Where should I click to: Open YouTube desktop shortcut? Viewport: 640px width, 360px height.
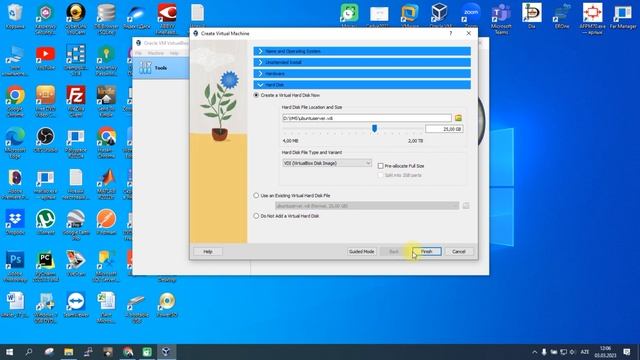(x=45, y=58)
